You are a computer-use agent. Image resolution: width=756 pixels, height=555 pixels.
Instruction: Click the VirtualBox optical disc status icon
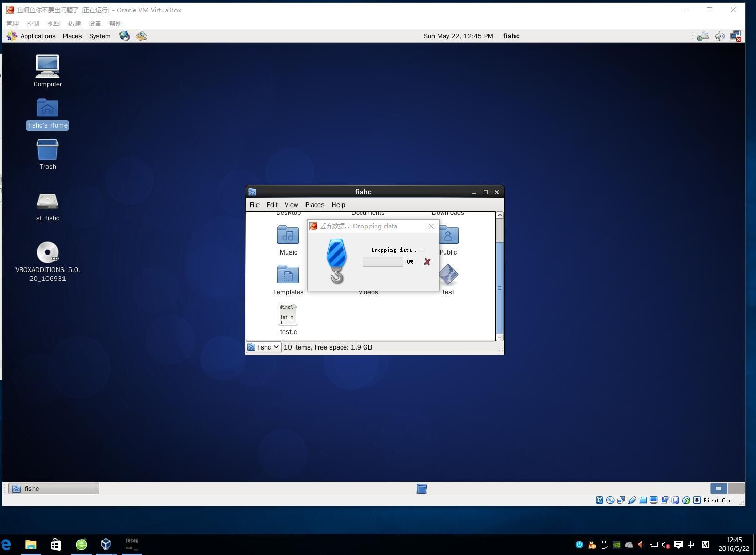pyautogui.click(x=610, y=500)
